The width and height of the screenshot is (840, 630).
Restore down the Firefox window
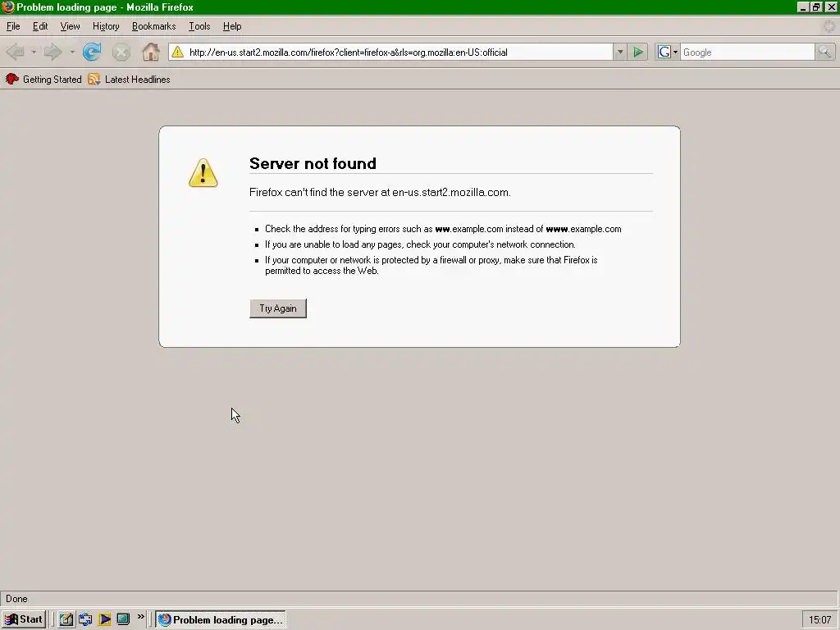[x=816, y=7]
